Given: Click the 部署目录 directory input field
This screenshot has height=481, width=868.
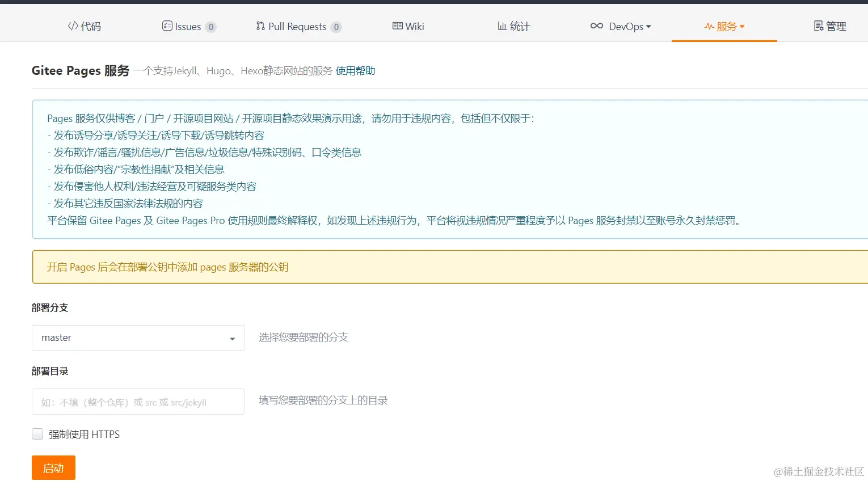Looking at the screenshot, I should point(138,401).
